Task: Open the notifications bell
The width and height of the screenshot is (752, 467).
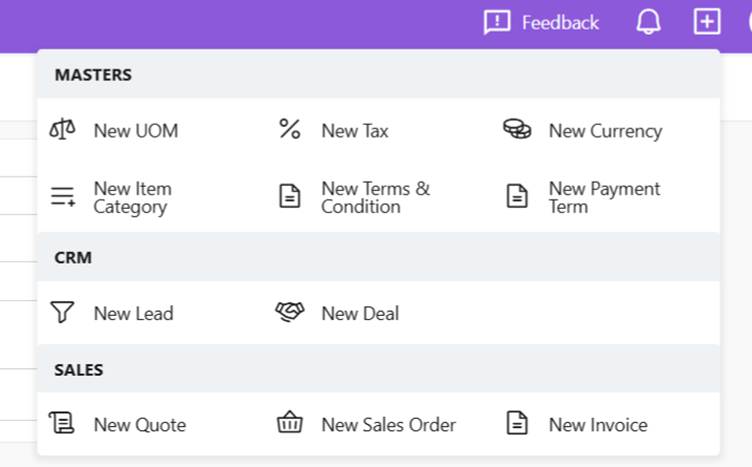Action: coord(648,22)
